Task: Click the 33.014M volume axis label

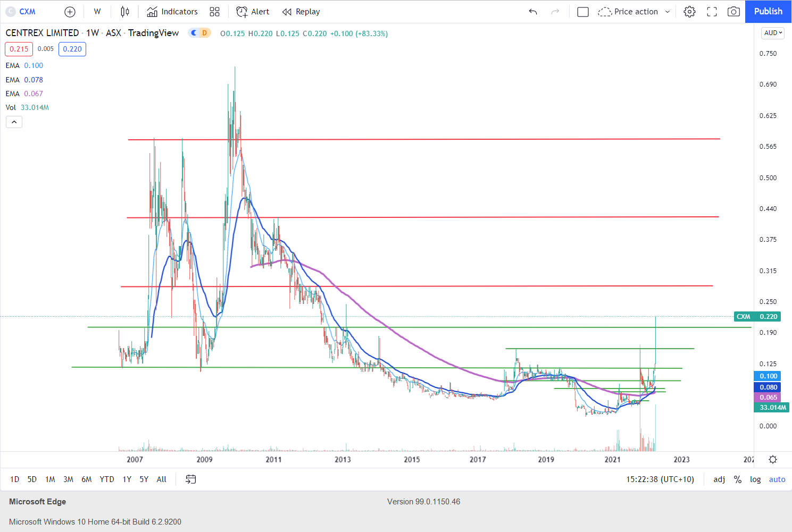Action: tap(772, 408)
